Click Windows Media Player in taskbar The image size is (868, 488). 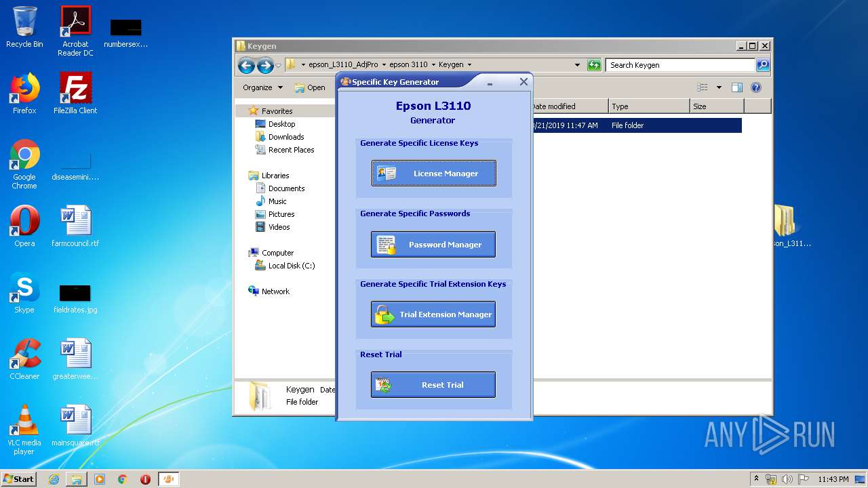tap(100, 479)
